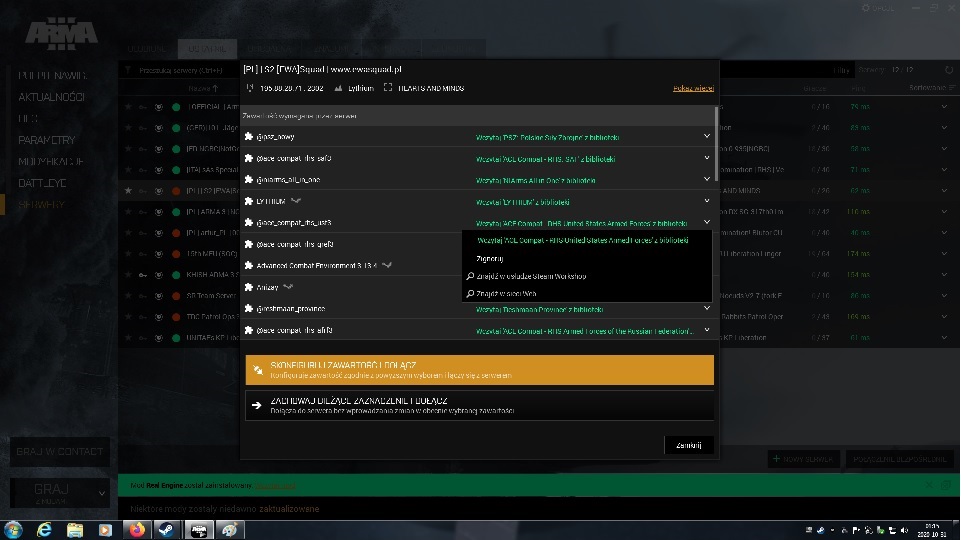
Task: Click magnifier icon for Steam Workshop search
Action: tap(470, 276)
